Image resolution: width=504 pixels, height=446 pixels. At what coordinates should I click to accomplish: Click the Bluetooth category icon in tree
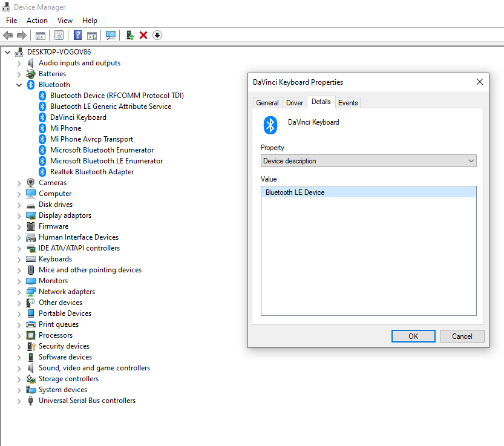pyautogui.click(x=30, y=85)
